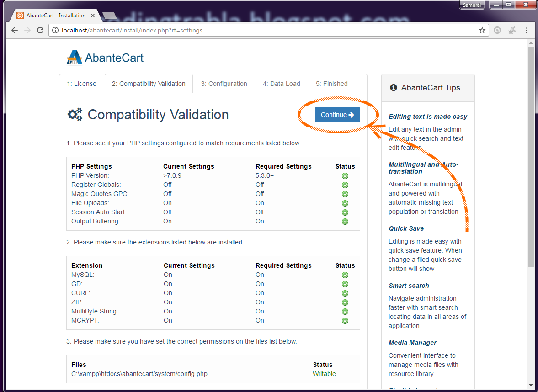Click MultiByte String status check icon
Image resolution: width=538 pixels, height=392 pixels.
345,312
